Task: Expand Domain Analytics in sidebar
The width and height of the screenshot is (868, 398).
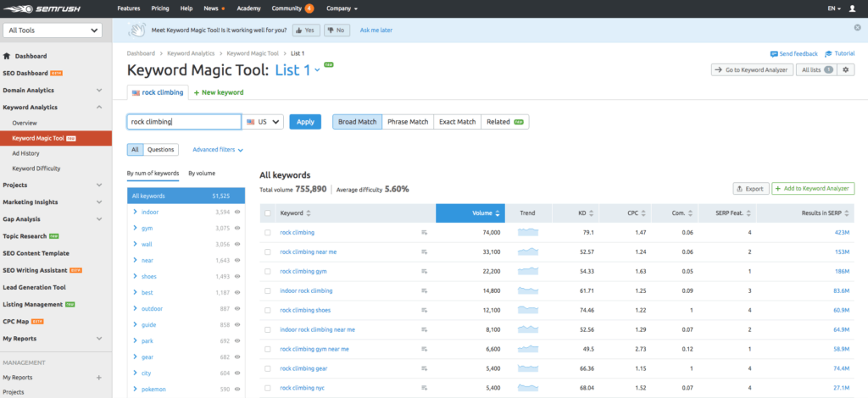Action: pyautogui.click(x=99, y=90)
